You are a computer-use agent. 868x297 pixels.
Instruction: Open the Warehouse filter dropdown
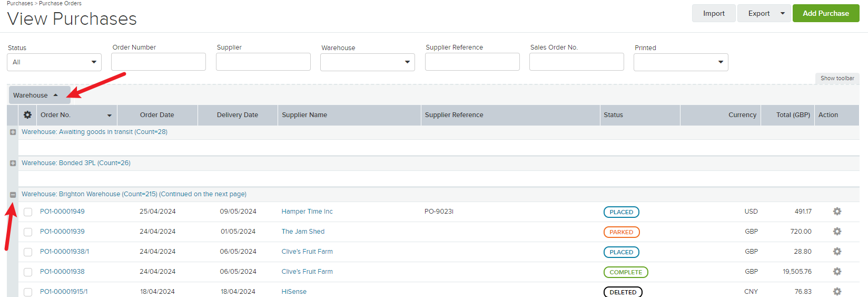tap(368, 62)
